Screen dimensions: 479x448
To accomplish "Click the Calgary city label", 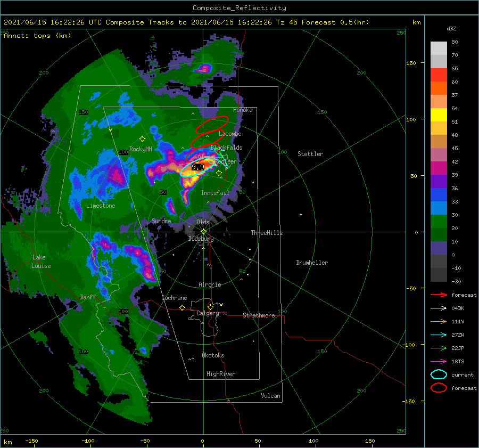I will click(208, 313).
